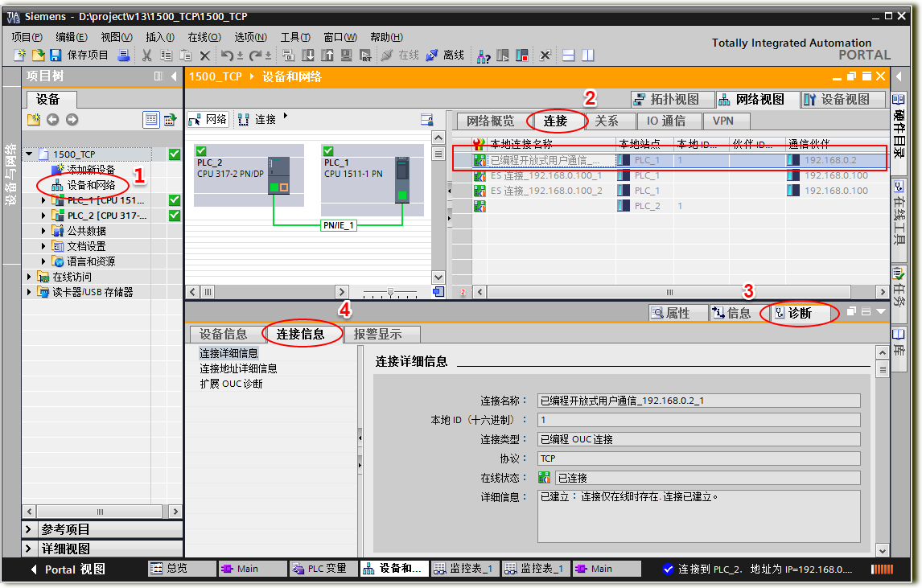Save project with 保存项目 button
Viewport: 922px width, 588px height.
(x=80, y=56)
